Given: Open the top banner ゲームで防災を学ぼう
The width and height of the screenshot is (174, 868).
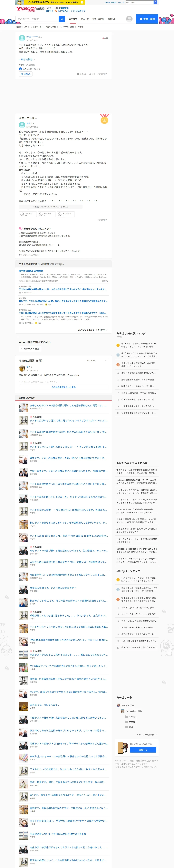Looking at the screenshot, I should pyautogui.click(x=50, y=2).
